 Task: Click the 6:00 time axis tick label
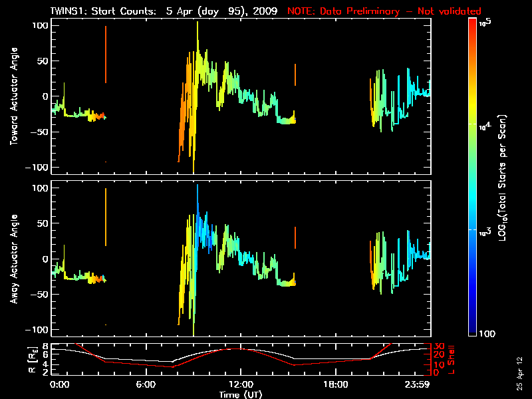pyautogui.click(x=146, y=384)
